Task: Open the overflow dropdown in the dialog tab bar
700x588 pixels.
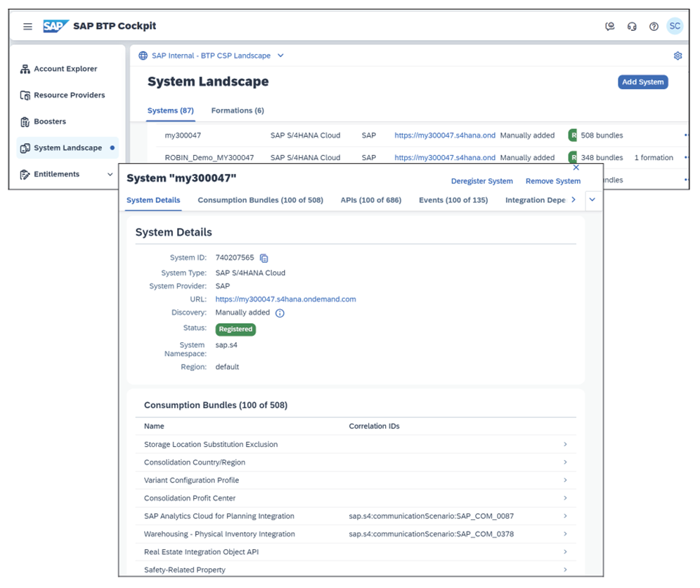Action: pos(592,200)
